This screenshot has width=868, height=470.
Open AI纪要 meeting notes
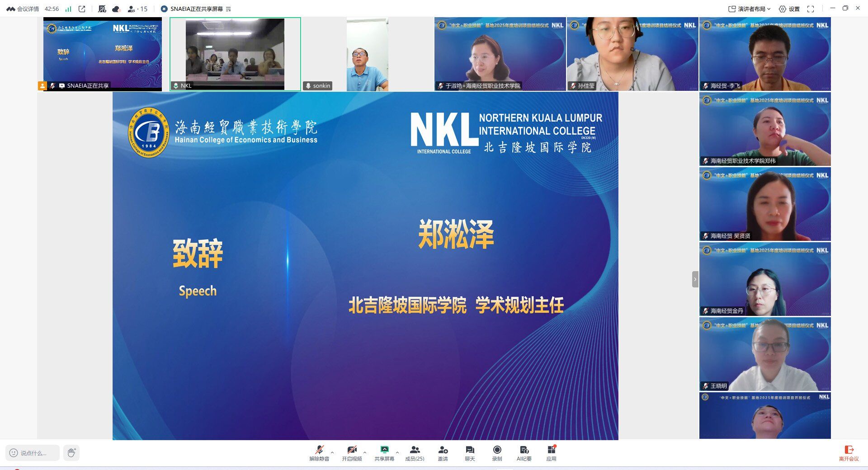pyautogui.click(x=524, y=452)
